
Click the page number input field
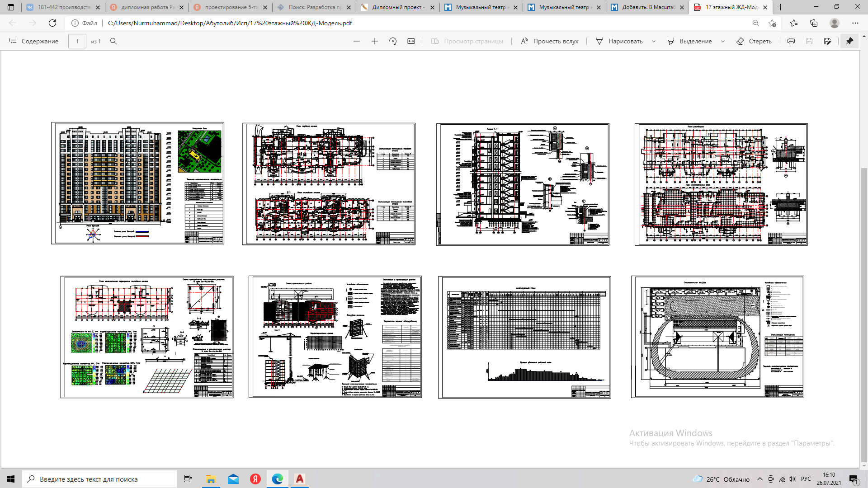77,41
